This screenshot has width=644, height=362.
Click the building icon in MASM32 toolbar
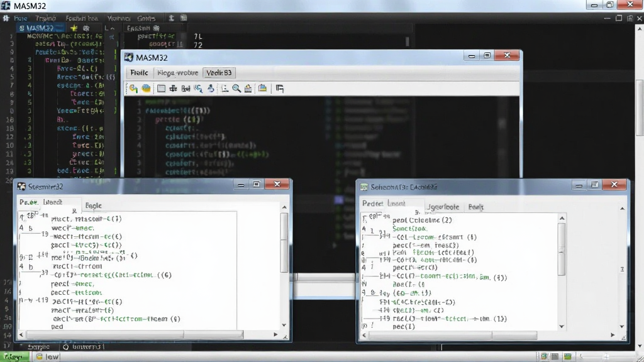pyautogui.click(x=248, y=88)
